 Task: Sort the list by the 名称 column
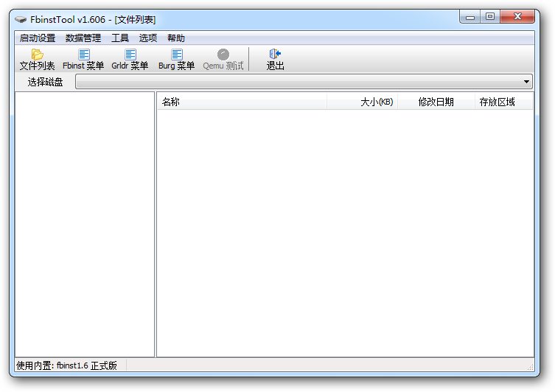pos(242,102)
